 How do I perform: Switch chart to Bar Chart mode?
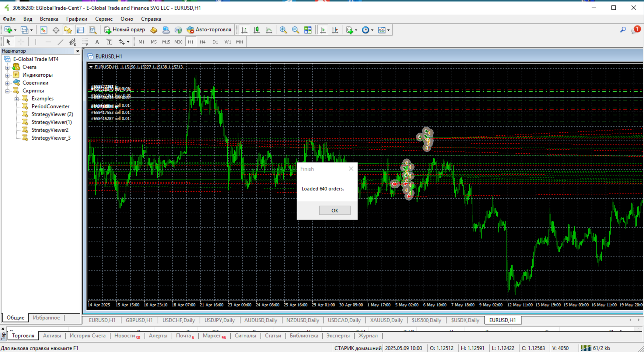(244, 30)
